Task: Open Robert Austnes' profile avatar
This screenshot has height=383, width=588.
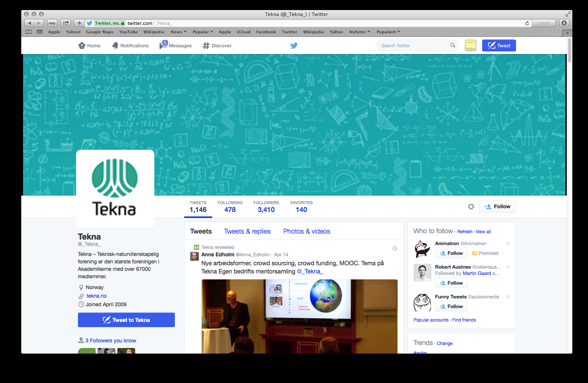Action: [422, 273]
